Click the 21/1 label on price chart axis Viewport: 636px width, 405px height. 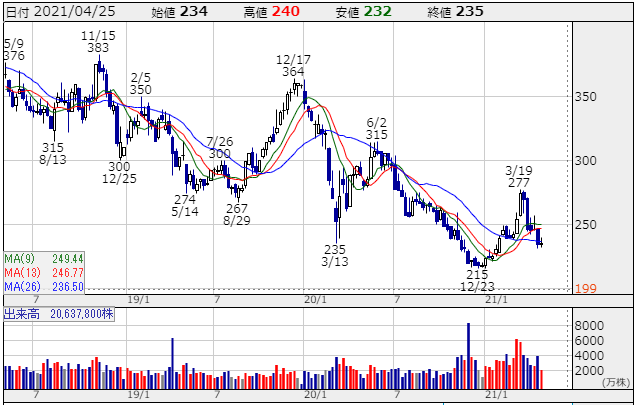click(x=496, y=300)
